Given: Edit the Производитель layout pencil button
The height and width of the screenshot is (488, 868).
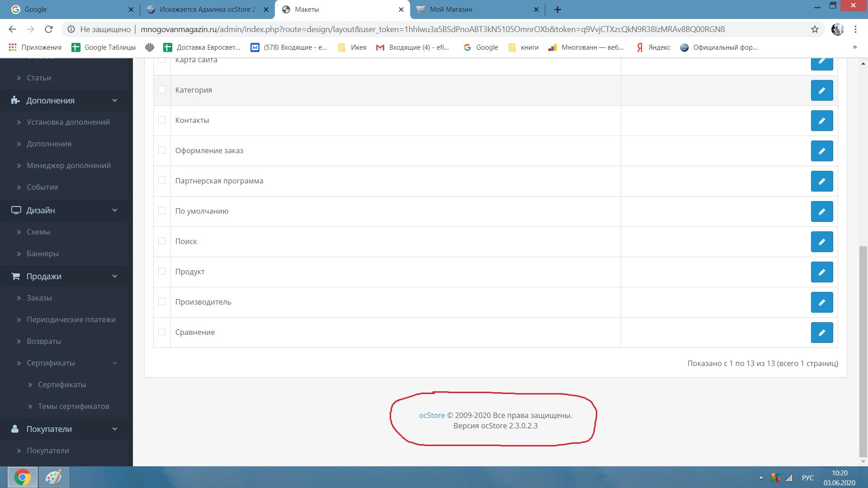Looking at the screenshot, I should (x=821, y=302).
